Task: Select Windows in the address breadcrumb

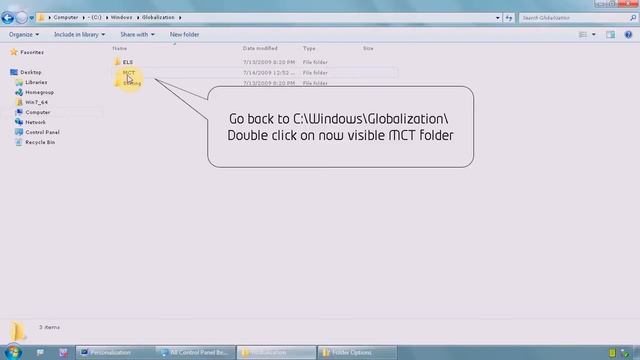Action: tap(121, 18)
